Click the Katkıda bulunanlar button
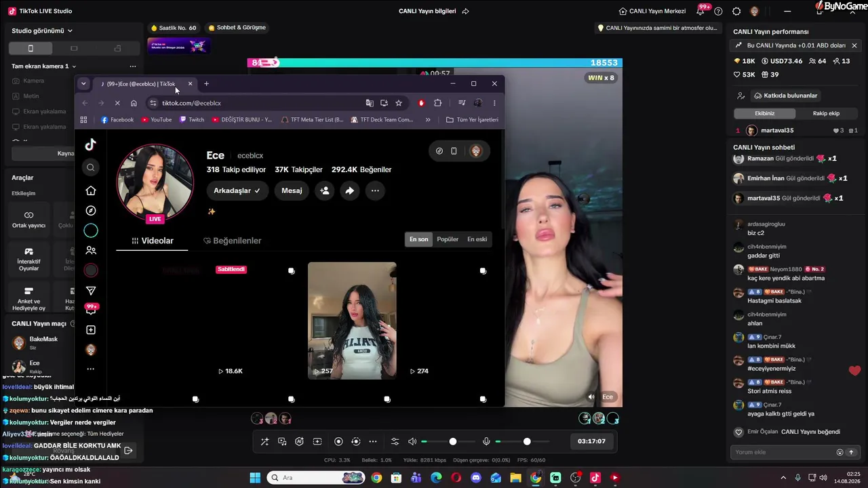This screenshot has height=488, width=868. (x=785, y=96)
